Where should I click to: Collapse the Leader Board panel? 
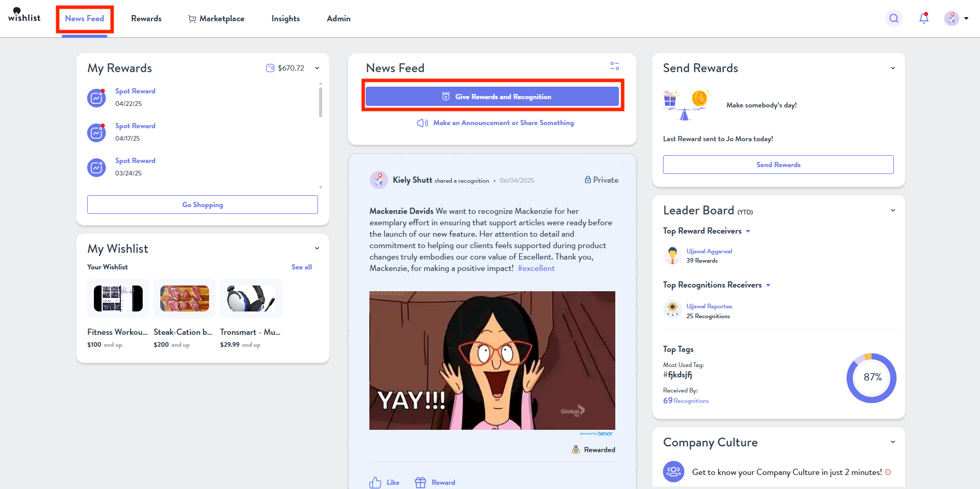click(x=893, y=210)
